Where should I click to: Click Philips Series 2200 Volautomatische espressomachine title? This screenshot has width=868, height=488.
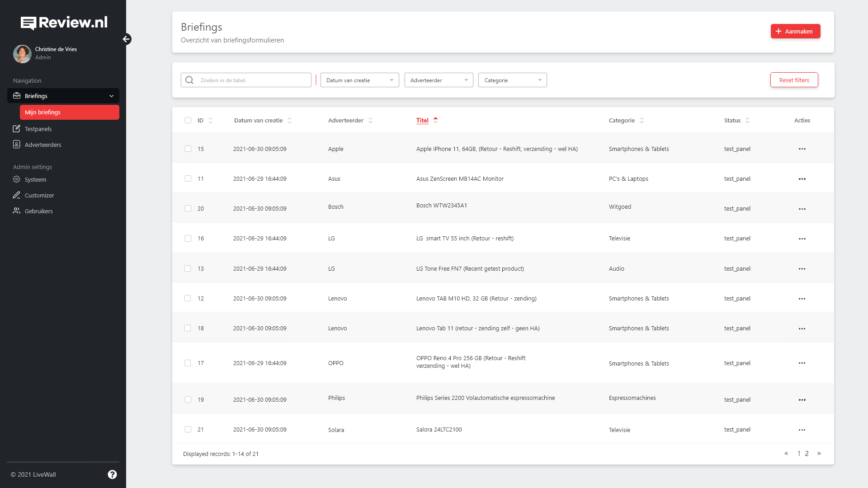pyautogui.click(x=486, y=398)
